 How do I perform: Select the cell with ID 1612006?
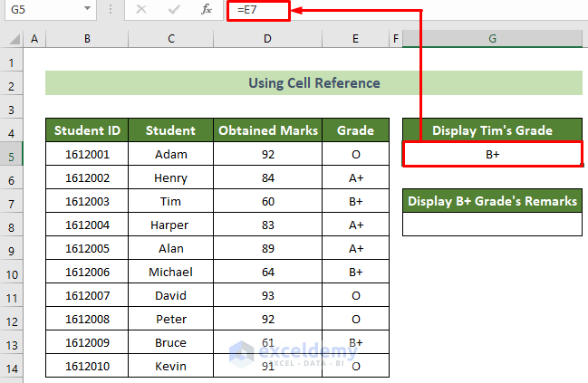coord(87,272)
